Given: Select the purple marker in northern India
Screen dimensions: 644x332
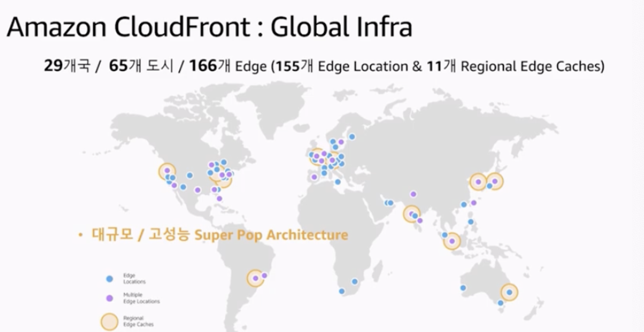Looking at the screenshot, I should (413, 194).
